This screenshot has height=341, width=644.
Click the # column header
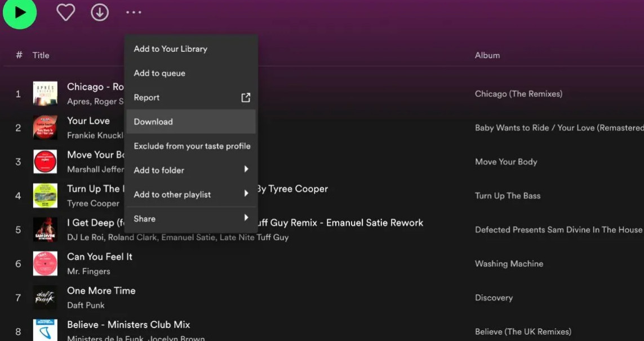19,55
